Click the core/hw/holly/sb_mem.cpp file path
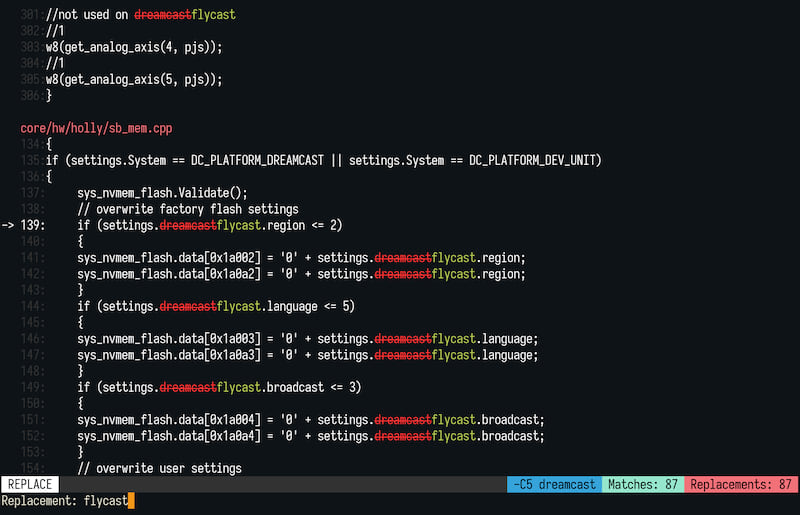This screenshot has height=515, width=800. [x=96, y=128]
